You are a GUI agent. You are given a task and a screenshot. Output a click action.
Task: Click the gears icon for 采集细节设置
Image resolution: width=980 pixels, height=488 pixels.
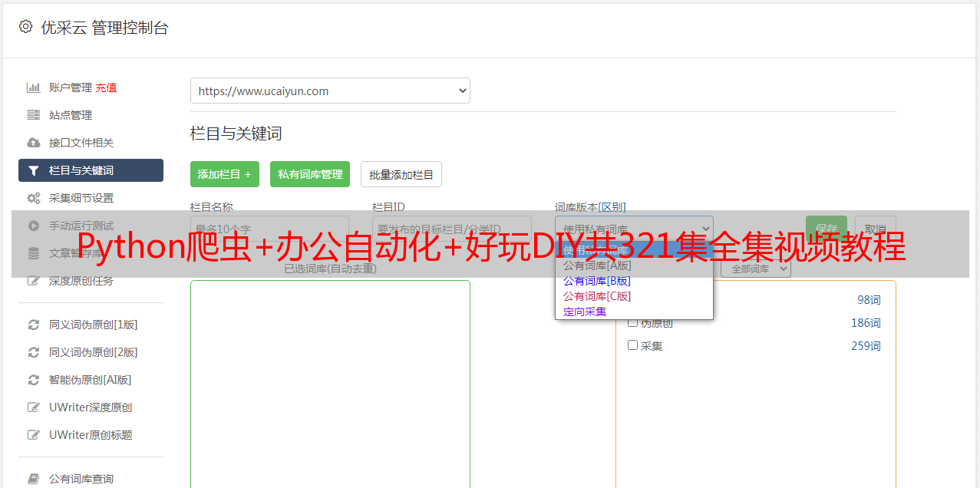33,198
